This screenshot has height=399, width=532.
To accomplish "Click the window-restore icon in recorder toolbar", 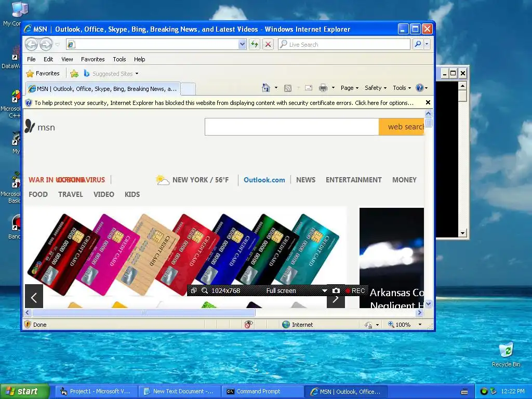I will point(194,290).
